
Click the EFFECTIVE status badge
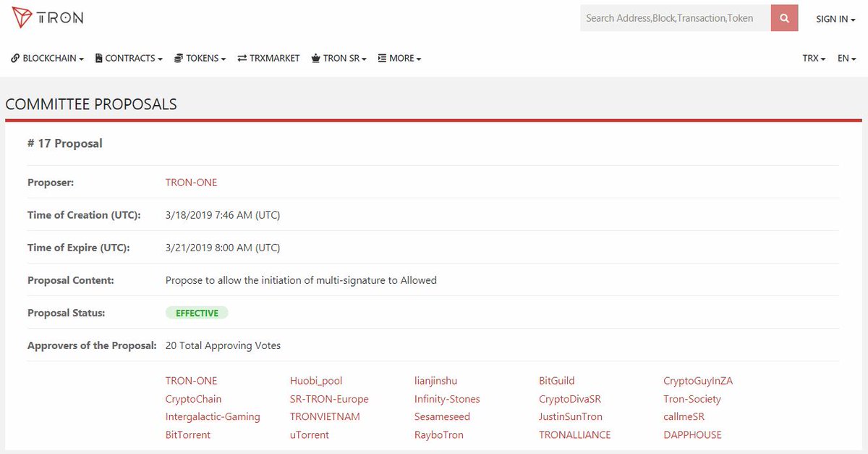(197, 313)
